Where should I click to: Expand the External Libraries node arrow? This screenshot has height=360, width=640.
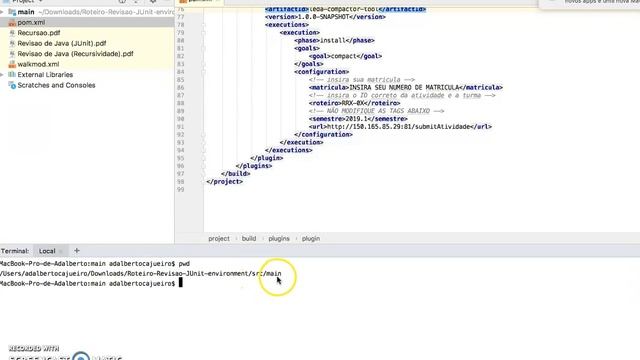coord(2,75)
